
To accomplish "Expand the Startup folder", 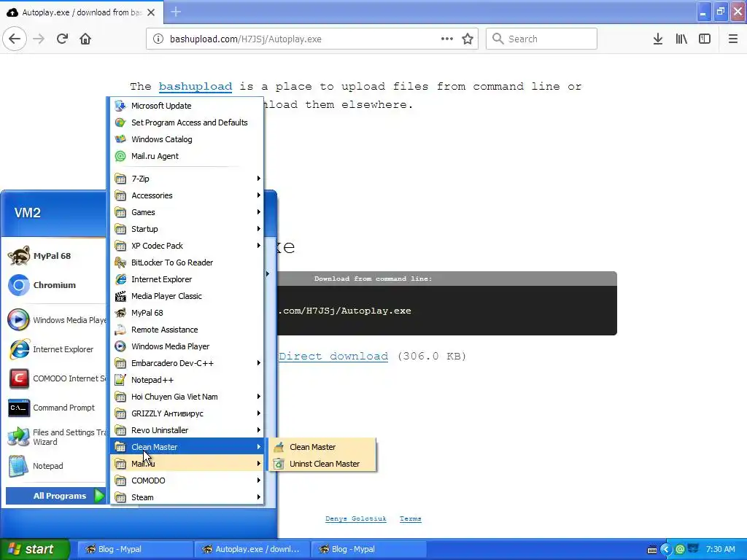I will pyautogui.click(x=187, y=228).
